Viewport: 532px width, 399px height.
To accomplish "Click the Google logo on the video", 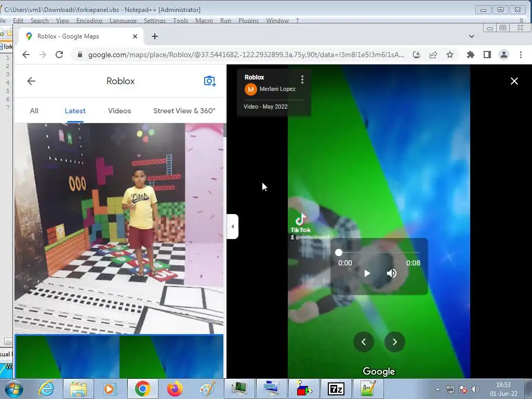I will (379, 371).
